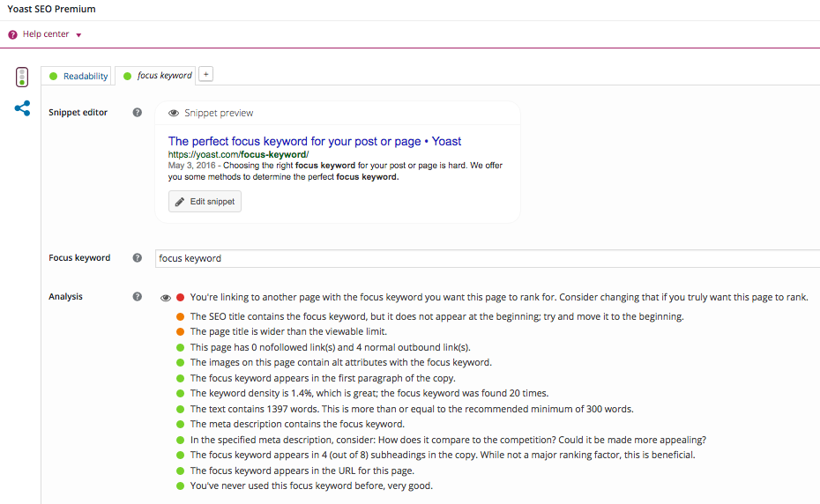Screen dimensions: 820x504
Task: Click green bullet for subheadings result
Action: 181,456
